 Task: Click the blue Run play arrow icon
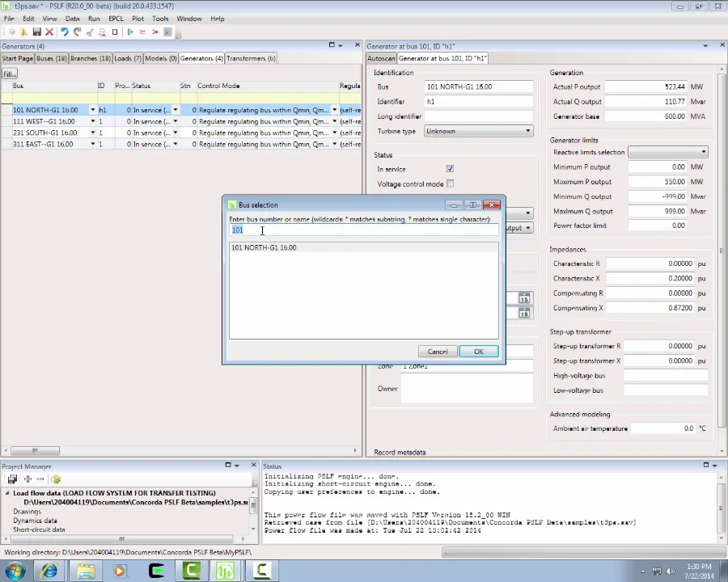coord(130,32)
